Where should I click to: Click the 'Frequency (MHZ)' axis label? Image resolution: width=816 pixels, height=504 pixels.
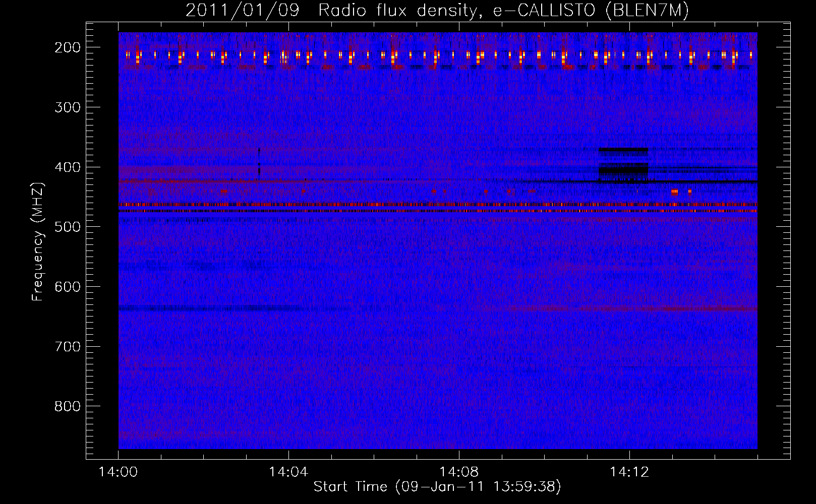point(38,242)
